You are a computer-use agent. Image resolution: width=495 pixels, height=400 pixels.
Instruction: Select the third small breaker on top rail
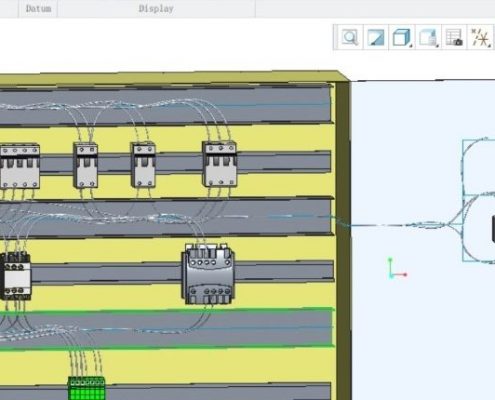[x=143, y=165]
